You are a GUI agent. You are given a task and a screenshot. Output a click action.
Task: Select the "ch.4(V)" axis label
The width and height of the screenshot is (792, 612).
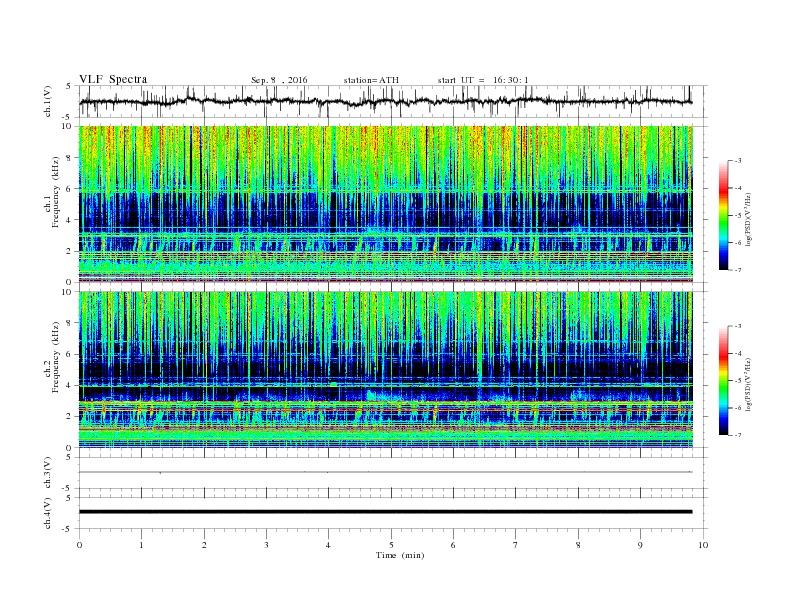click(x=48, y=513)
